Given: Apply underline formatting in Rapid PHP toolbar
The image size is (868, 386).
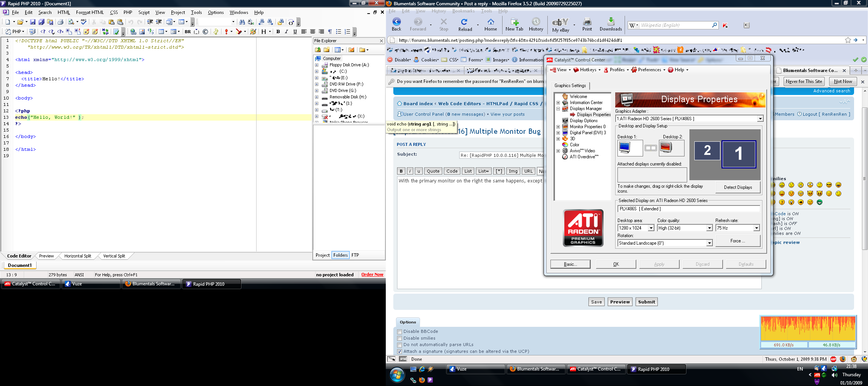Looking at the screenshot, I should click(x=295, y=32).
